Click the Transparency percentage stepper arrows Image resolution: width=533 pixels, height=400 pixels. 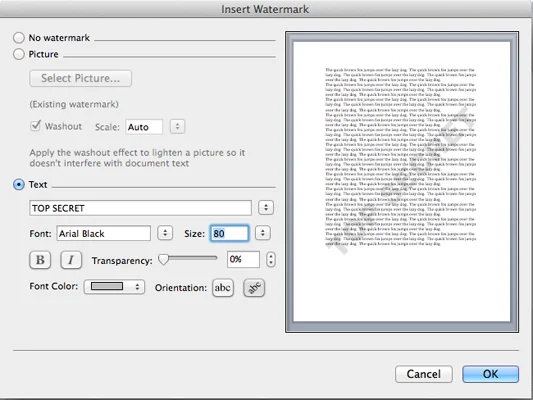[271, 259]
